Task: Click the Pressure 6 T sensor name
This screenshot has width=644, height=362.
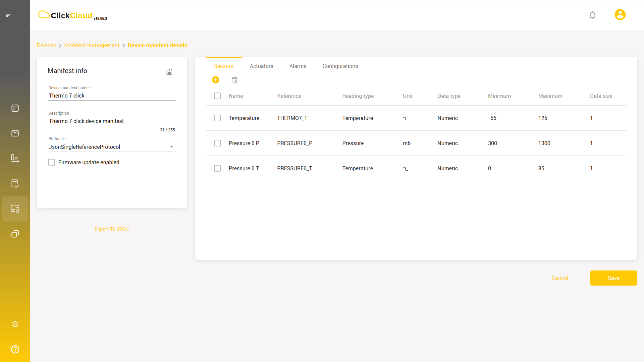Action: pyautogui.click(x=244, y=168)
